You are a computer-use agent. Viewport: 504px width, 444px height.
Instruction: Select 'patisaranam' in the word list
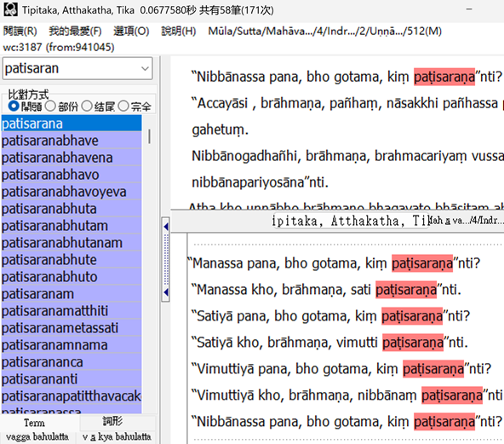click(72, 294)
